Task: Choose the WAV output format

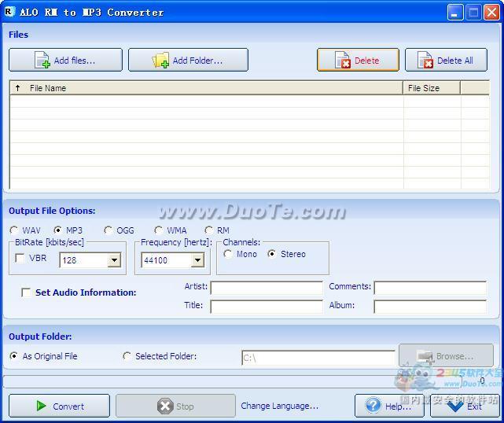Action: click(14, 230)
